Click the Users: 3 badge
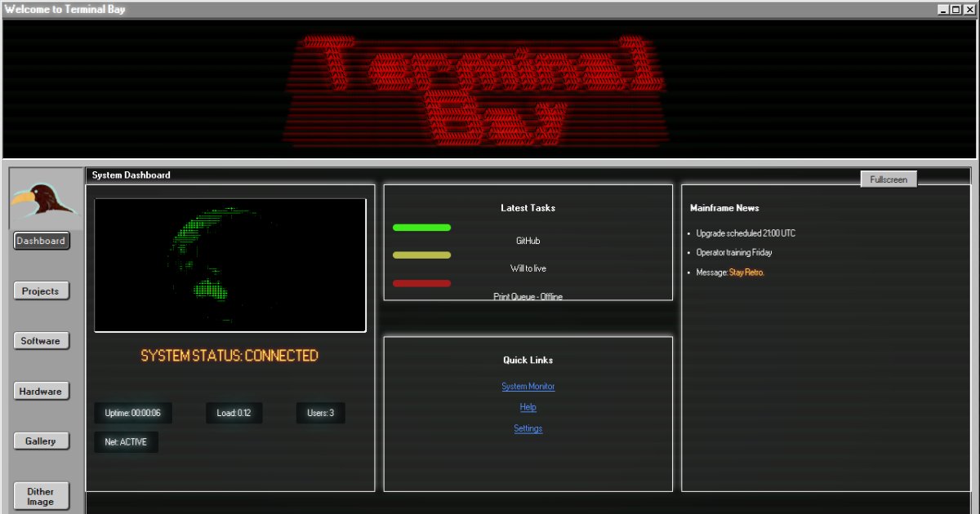Image resolution: width=980 pixels, height=514 pixels. [320, 413]
